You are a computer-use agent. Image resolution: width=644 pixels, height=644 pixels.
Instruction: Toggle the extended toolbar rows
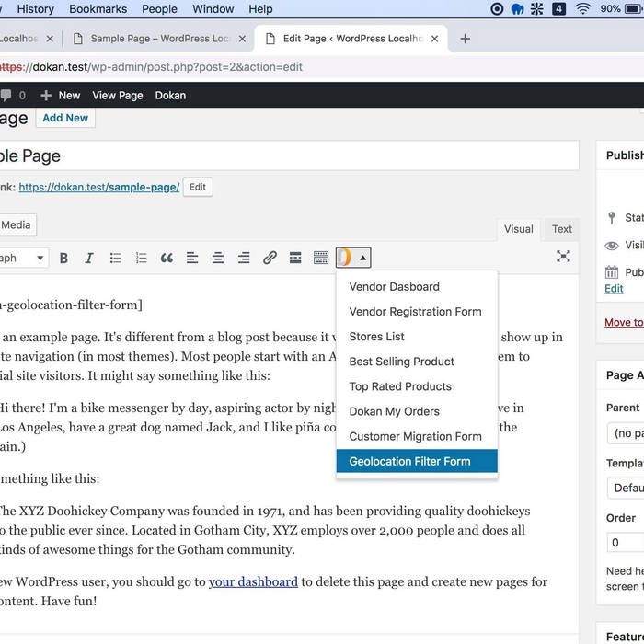click(x=321, y=258)
